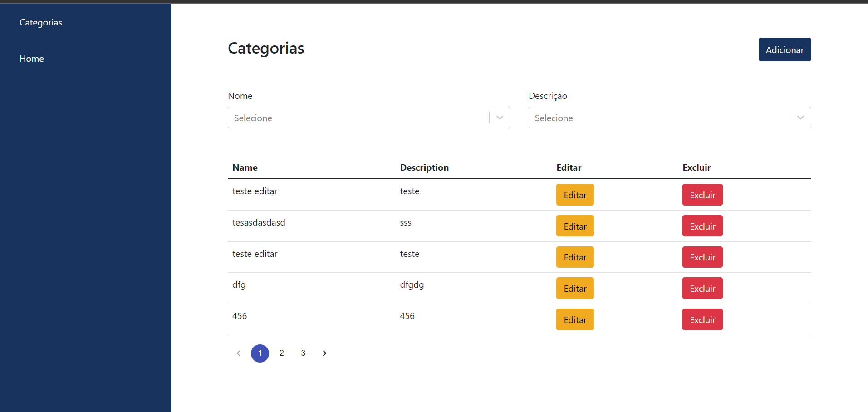The width and height of the screenshot is (868, 412).
Task: Delete the 'tesasdasdasd' category
Action: point(702,226)
